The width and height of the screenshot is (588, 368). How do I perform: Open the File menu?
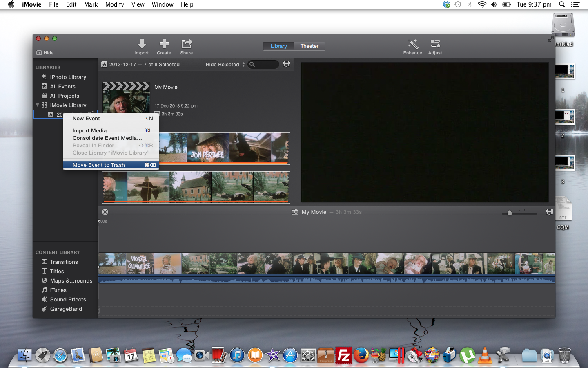click(53, 4)
